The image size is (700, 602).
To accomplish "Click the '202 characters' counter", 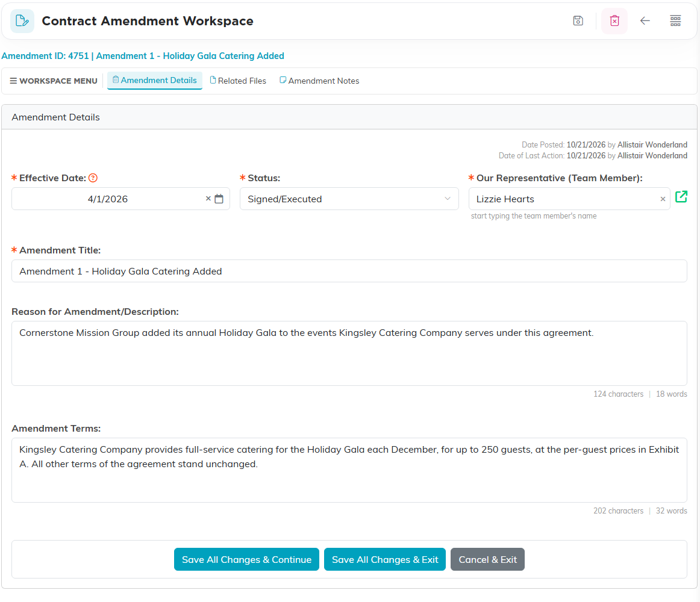I will click(618, 511).
